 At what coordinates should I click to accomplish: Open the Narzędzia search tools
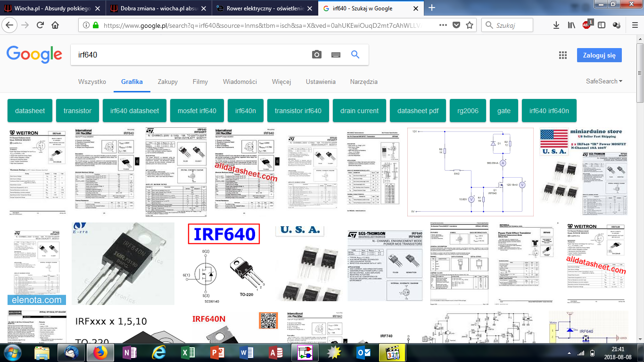coord(364,82)
